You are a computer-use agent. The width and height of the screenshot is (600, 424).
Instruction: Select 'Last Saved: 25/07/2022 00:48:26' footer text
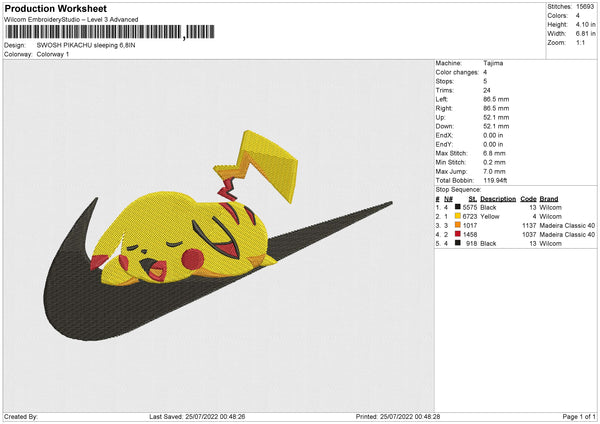197,417
